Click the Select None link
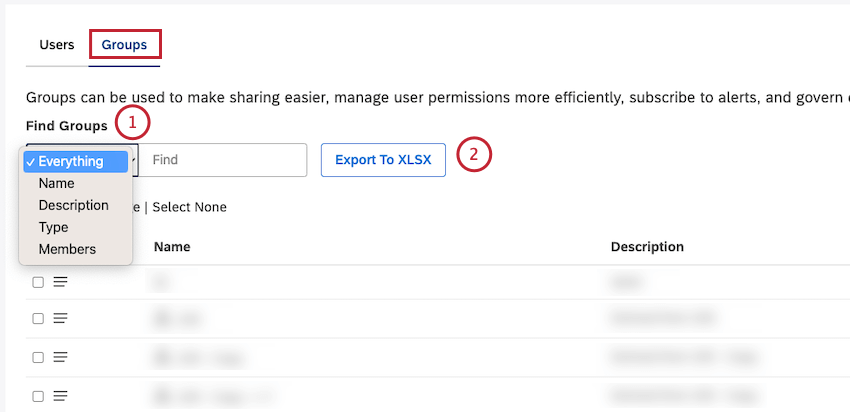Screen dimensions: 850x412 [189, 207]
